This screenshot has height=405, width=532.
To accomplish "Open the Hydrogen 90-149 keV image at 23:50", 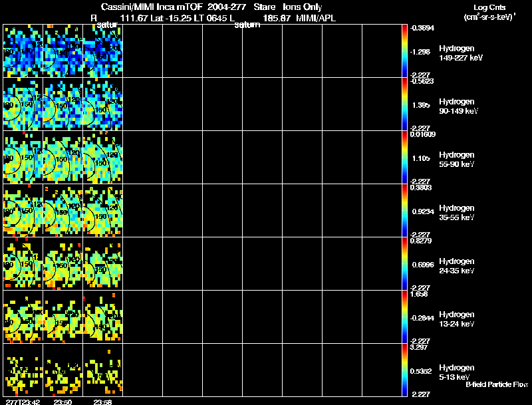I will pyautogui.click(x=63, y=104).
